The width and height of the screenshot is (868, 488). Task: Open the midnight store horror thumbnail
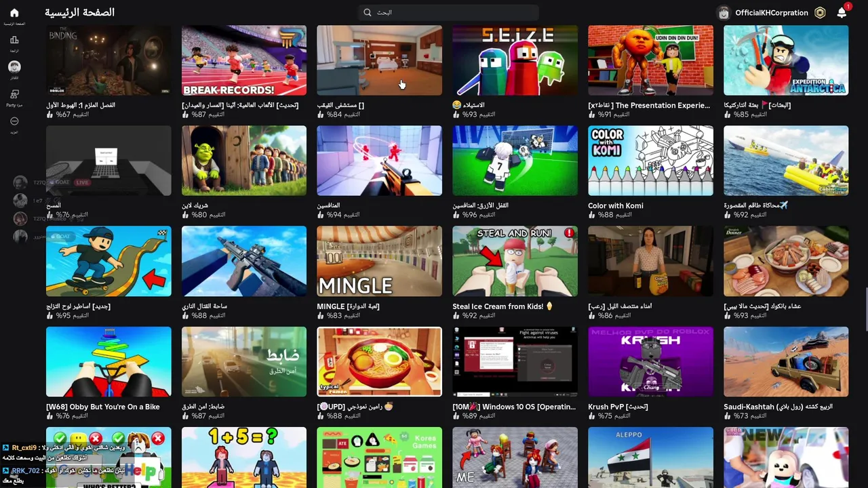pyautogui.click(x=651, y=261)
